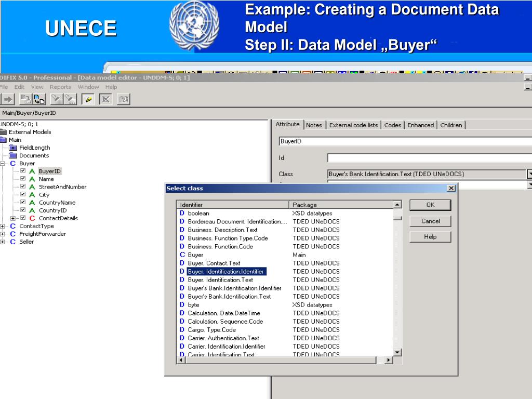The height and width of the screenshot is (399, 532).
Task: Click the yellow highlighter toolbar icon
Action: pos(88,99)
